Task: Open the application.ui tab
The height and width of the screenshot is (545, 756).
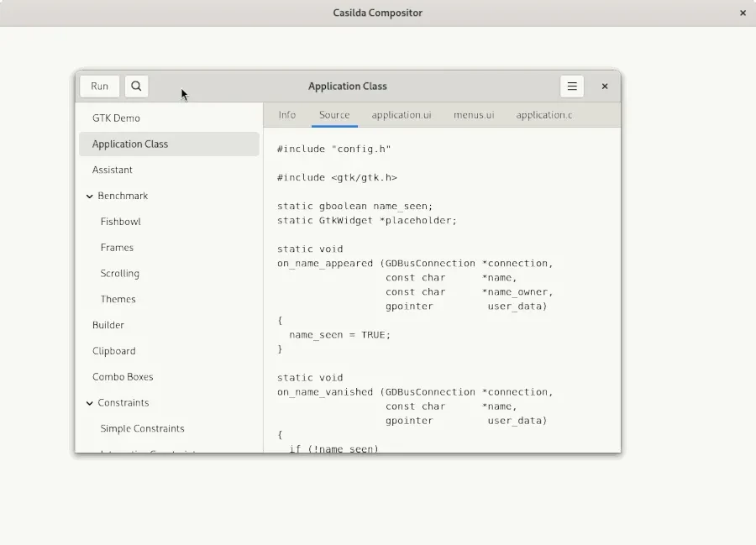Action: (402, 115)
